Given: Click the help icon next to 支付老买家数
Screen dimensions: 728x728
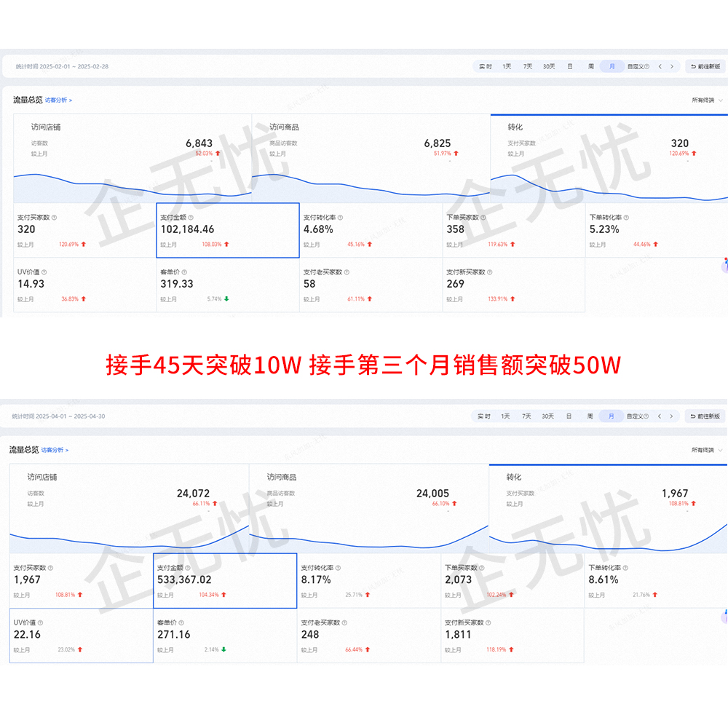Looking at the screenshot, I should [x=345, y=272].
